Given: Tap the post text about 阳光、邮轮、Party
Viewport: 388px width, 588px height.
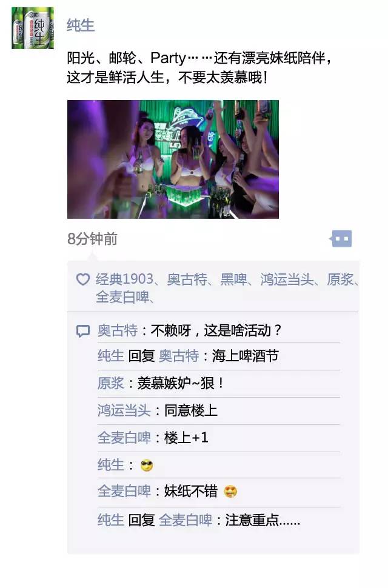Looking at the screenshot, I should (x=199, y=67).
